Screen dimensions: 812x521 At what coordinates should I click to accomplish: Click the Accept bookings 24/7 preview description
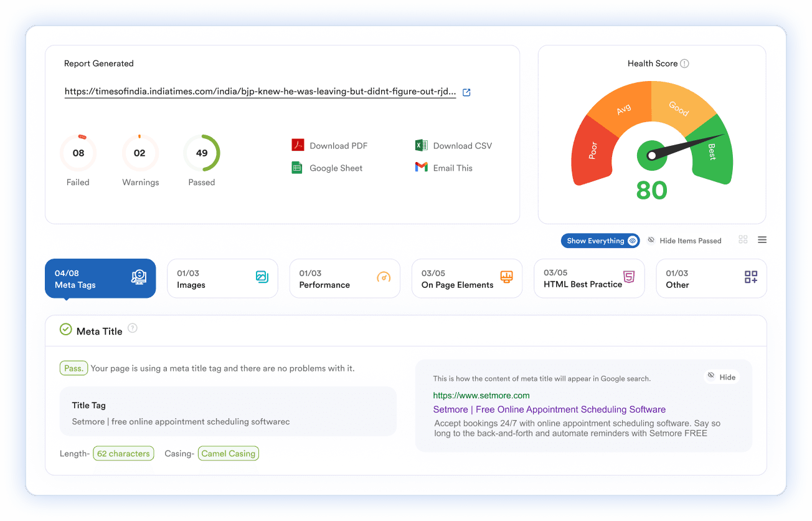[577, 428]
